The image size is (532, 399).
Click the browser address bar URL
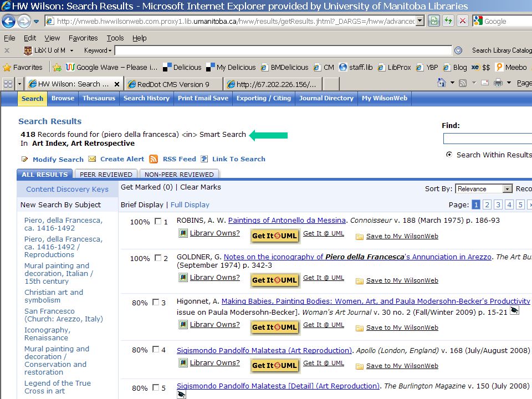236,21
